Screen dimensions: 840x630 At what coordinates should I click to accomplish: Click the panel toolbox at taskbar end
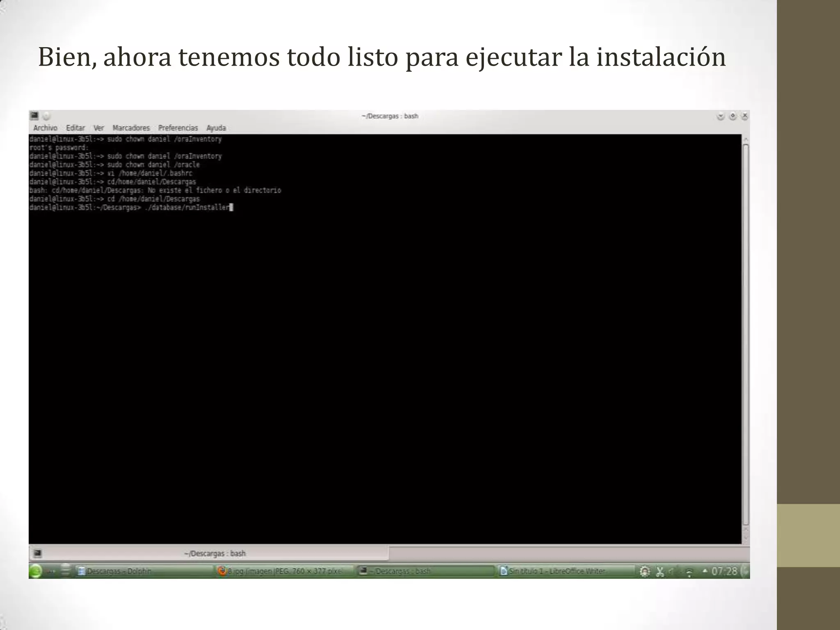pyautogui.click(x=745, y=571)
